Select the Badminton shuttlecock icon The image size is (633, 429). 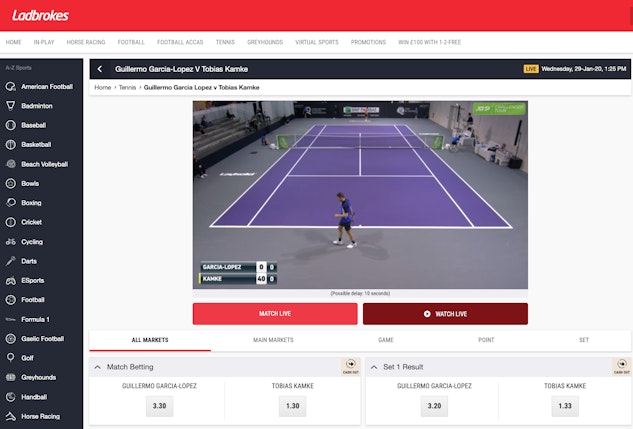11,106
